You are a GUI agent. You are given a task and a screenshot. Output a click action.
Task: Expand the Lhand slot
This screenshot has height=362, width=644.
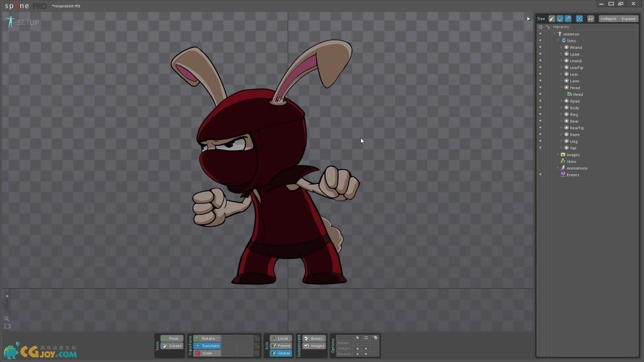point(561,61)
